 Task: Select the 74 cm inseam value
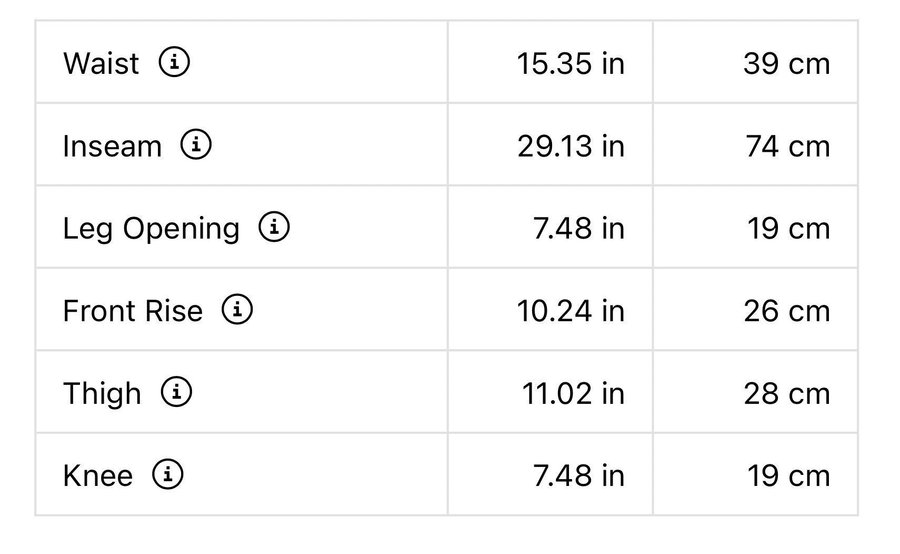[787, 146]
